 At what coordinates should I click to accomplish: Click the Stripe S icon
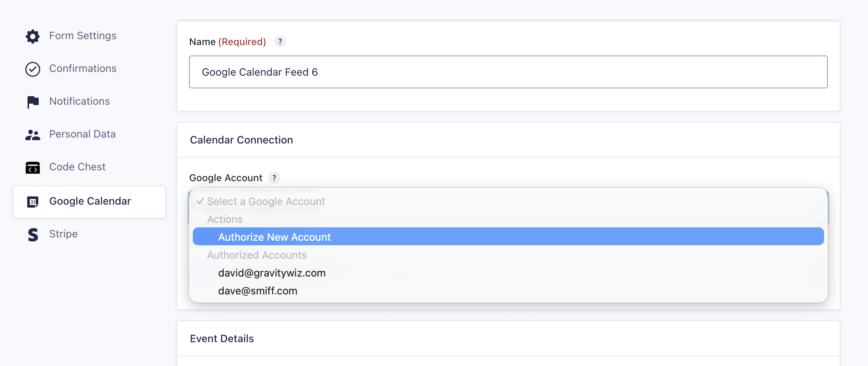coord(33,234)
